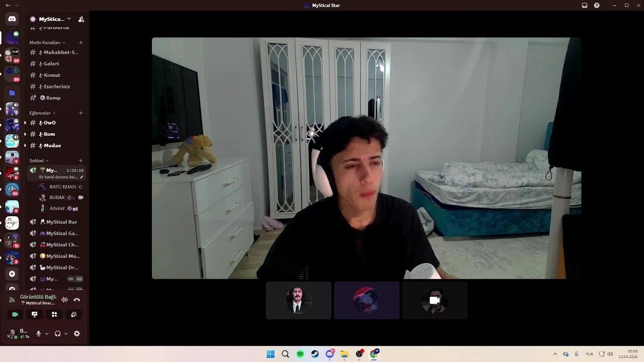The image size is (644, 362).
Task: Open the Mudae channel
Action: pos(56,146)
